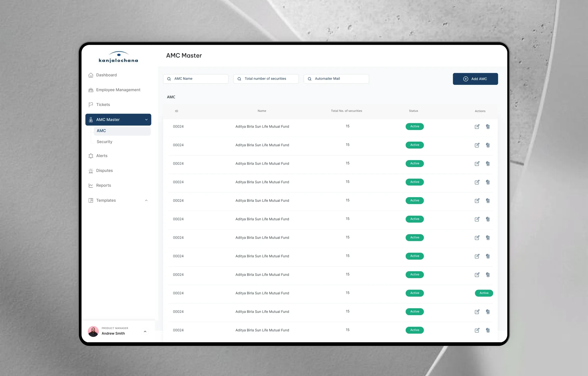The height and width of the screenshot is (376, 588).
Task: Click the search icon in AMC Name field
Action: [x=169, y=79]
